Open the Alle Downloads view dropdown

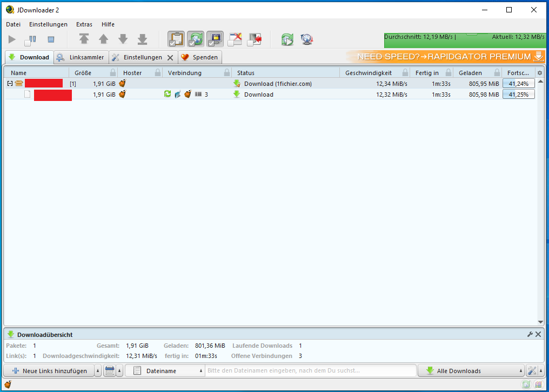pyautogui.click(x=471, y=370)
